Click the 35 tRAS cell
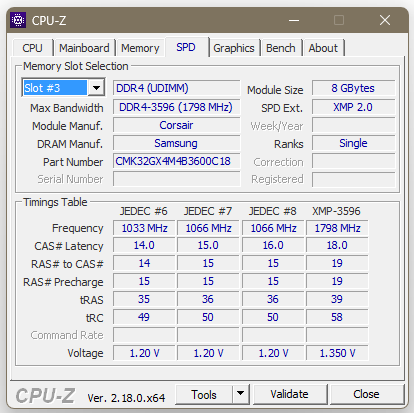The image size is (414, 413). click(144, 299)
